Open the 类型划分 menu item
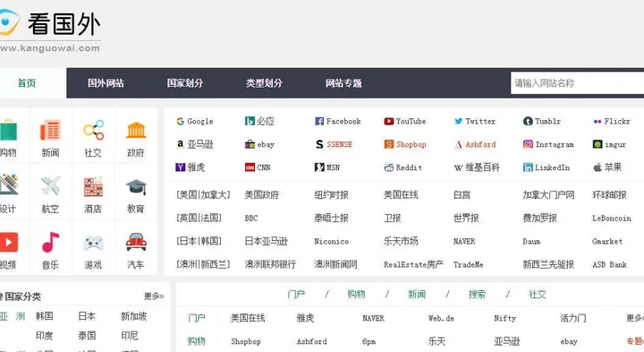Screen dimensions: 644x352 [x=264, y=83]
